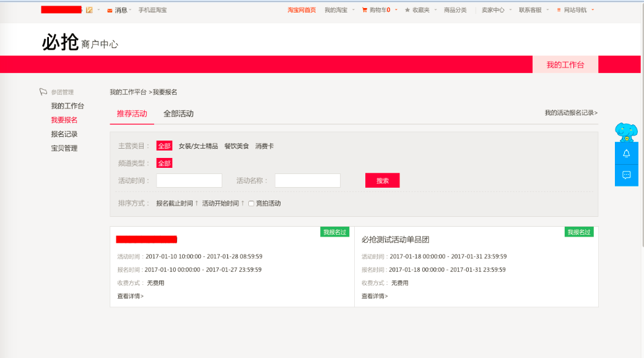Expand the 卖家中心 dropdown
This screenshot has height=358, width=644.
(496, 10)
